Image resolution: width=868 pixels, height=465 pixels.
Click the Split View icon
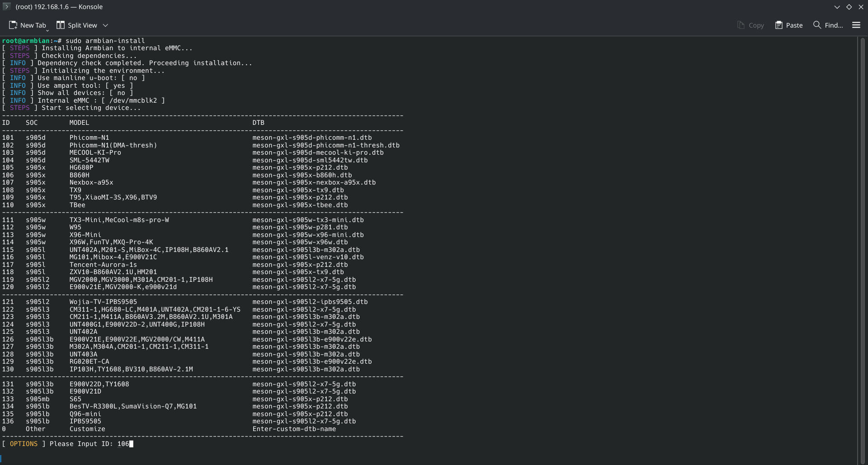[61, 25]
